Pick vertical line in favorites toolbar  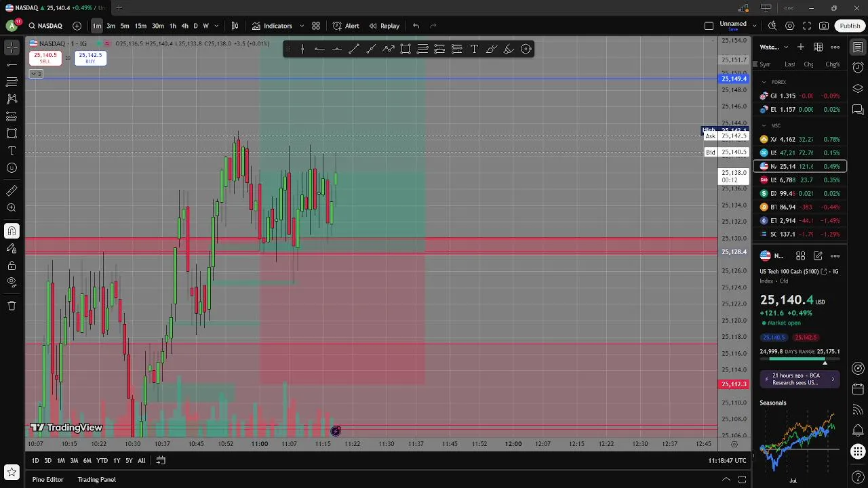tap(302, 49)
